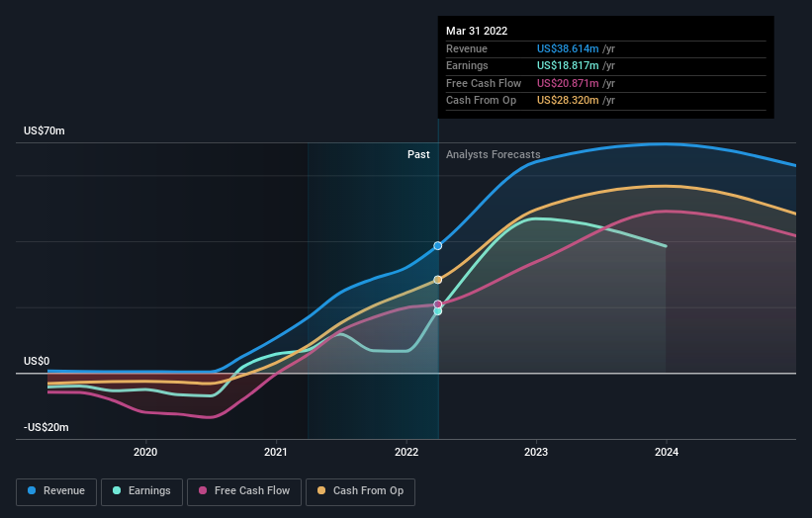Viewport: 812px width, 518px height.
Task: Click the Earnings label in tooltip
Action: tap(467, 65)
